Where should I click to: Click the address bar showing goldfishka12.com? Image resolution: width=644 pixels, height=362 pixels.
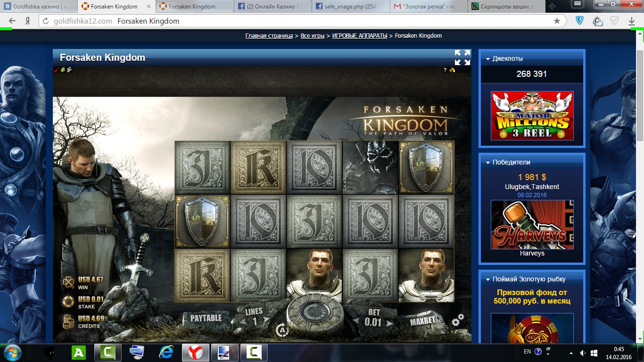pos(302,21)
